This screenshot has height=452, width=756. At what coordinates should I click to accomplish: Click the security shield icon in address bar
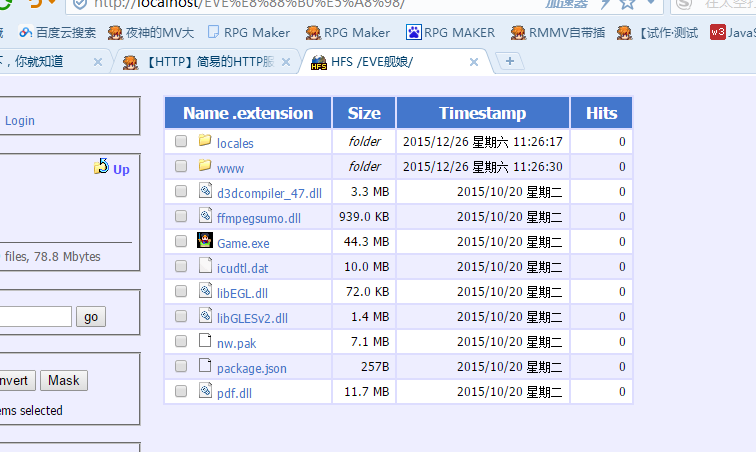point(80,4)
